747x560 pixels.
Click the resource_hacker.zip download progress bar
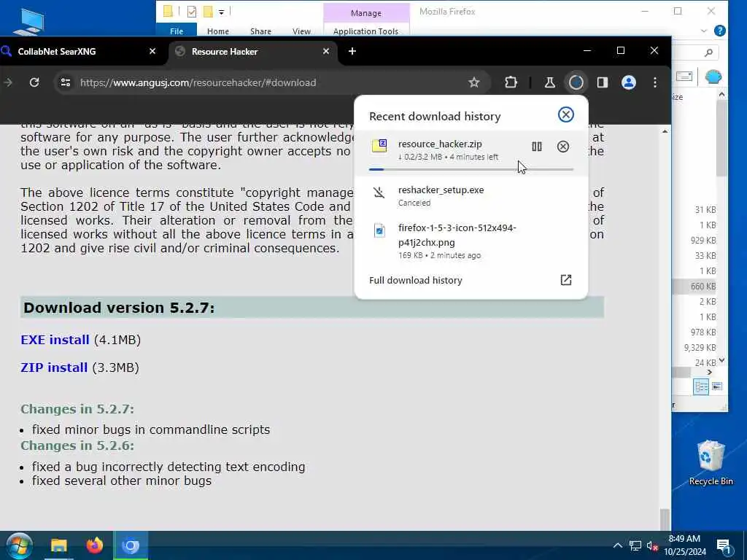click(471, 169)
